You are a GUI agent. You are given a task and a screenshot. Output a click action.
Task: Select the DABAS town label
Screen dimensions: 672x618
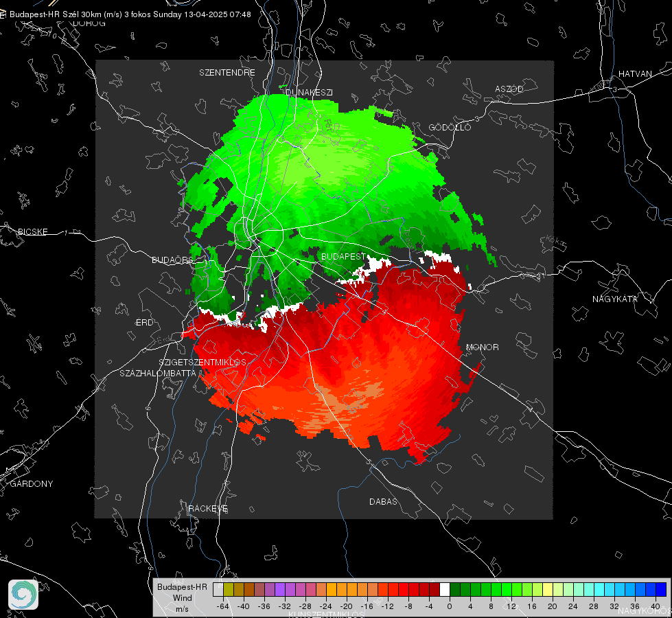[383, 501]
